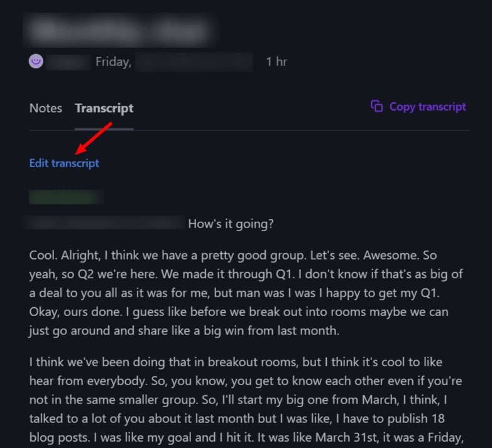Click the paragraph starting I think we've been

point(246,400)
